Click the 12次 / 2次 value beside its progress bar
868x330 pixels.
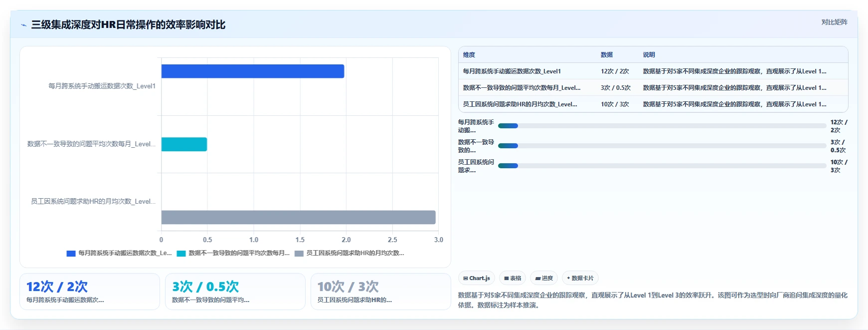pyautogui.click(x=839, y=126)
